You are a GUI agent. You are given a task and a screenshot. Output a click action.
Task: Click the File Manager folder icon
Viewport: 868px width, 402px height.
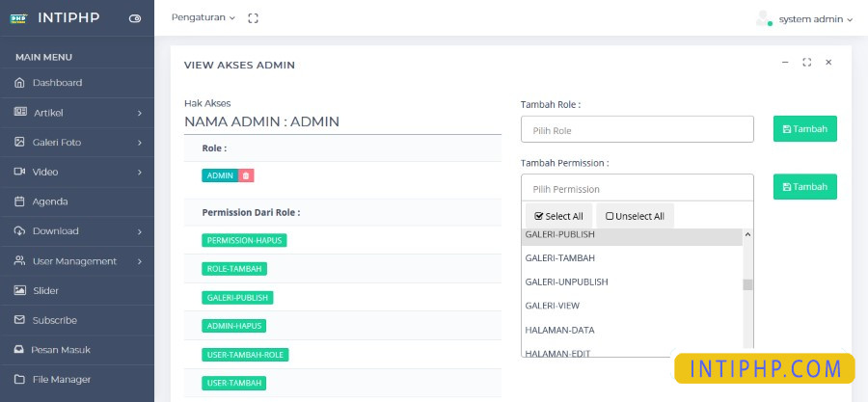click(x=19, y=380)
